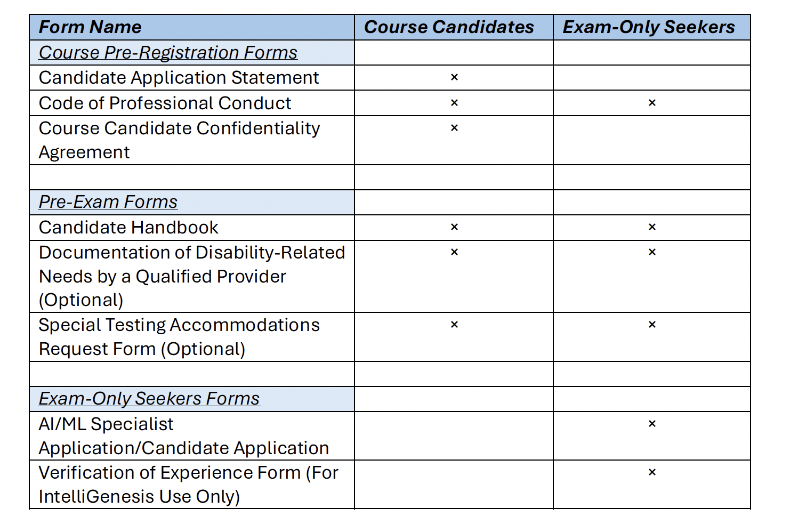
Task: Select Exam-Only Seekers × mark for Verification of Experience
Action: point(651,472)
